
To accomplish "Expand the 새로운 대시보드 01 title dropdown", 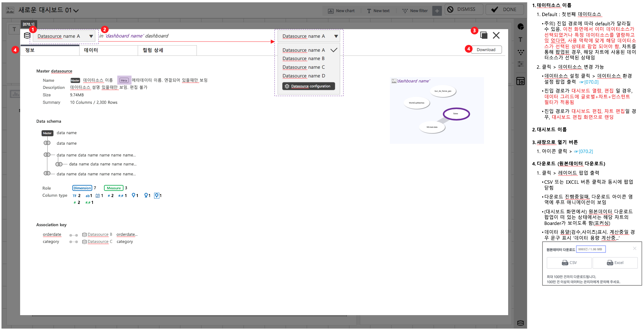I will (75, 10).
